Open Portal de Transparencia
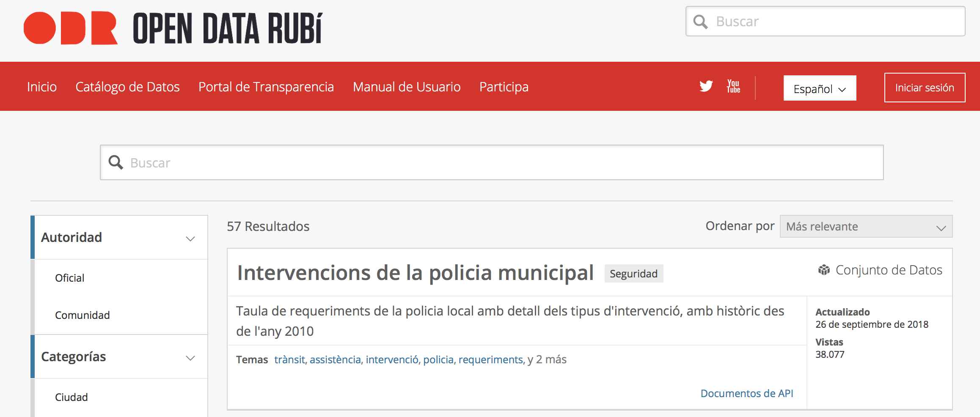980x417 pixels. (x=266, y=87)
